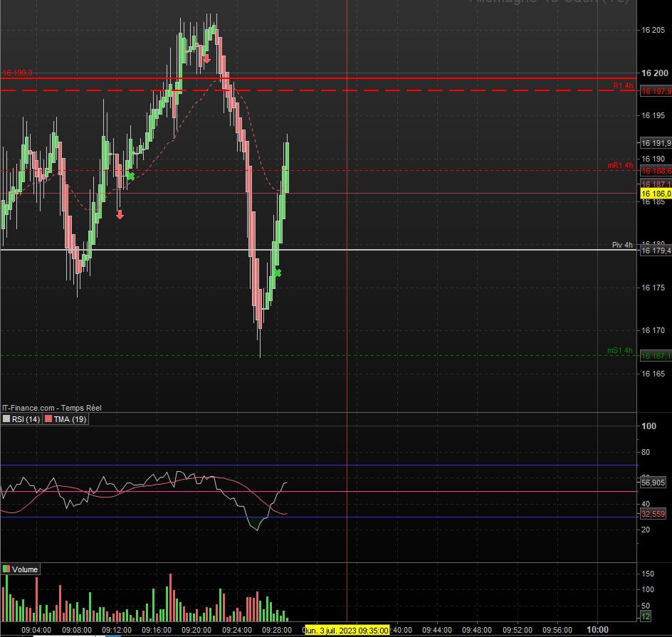Click the red TMA color square
The width and height of the screenshot is (672, 637).
(48, 419)
